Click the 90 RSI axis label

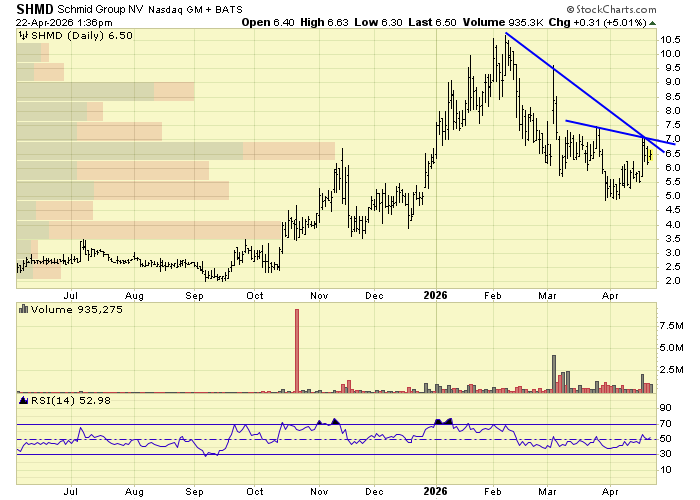pos(666,408)
